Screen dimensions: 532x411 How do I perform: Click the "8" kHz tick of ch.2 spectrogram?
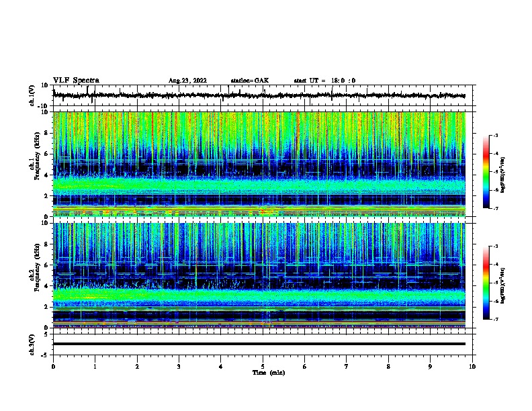(x=46, y=244)
